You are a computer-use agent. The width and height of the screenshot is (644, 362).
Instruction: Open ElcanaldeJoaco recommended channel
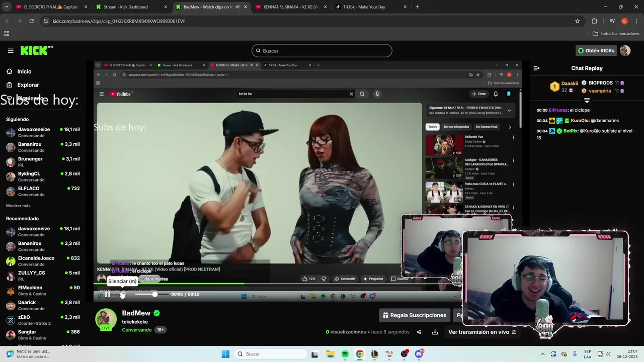[x=43, y=261]
